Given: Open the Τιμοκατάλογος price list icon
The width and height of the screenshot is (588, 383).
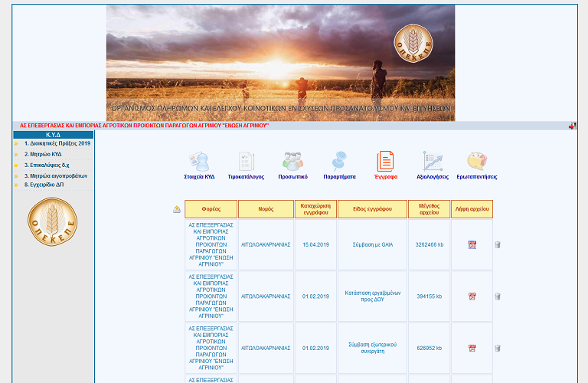Looking at the screenshot, I should pos(246,162).
